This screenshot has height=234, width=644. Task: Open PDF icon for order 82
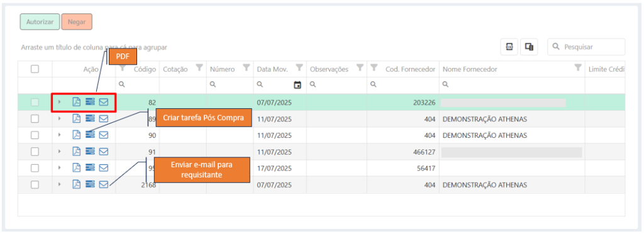coord(76,103)
